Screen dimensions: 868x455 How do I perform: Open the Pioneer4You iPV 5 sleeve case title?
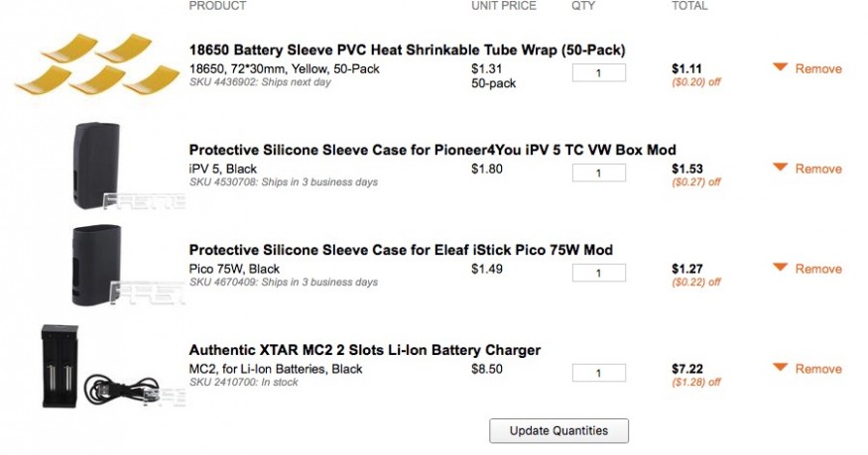(433, 150)
